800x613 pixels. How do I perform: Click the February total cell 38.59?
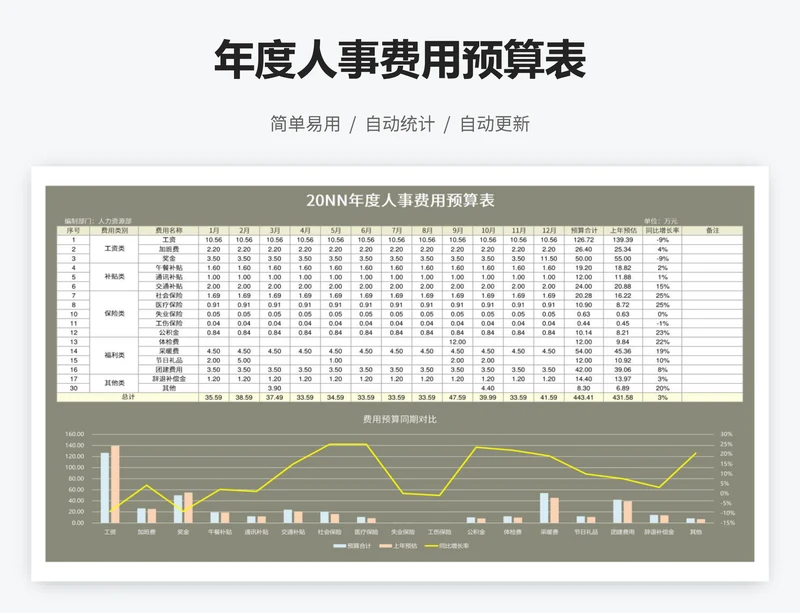click(x=244, y=398)
